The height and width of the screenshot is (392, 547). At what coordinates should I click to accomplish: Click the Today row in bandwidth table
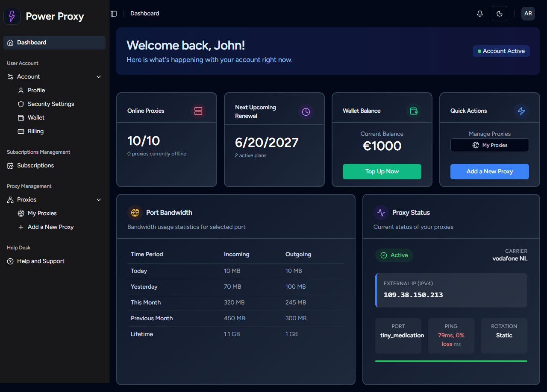(x=236, y=271)
